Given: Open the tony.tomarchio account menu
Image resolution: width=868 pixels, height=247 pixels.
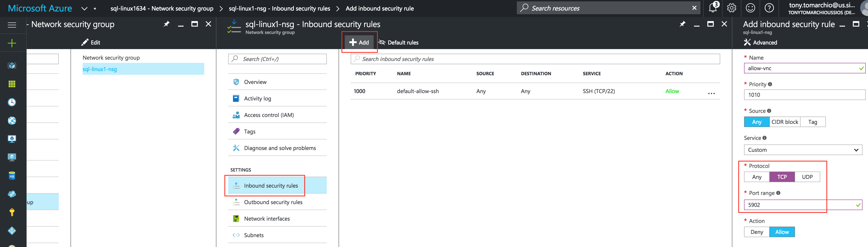Looking at the screenshot, I should pos(821,8).
